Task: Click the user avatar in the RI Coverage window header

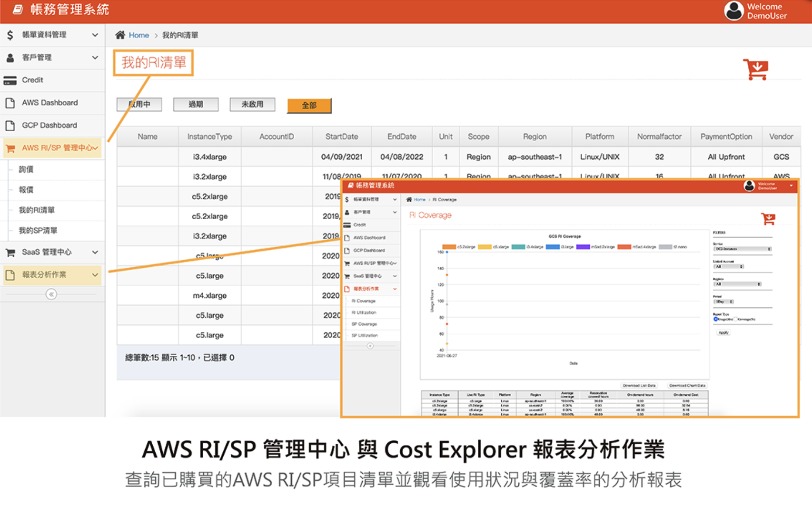Action: [x=749, y=186]
